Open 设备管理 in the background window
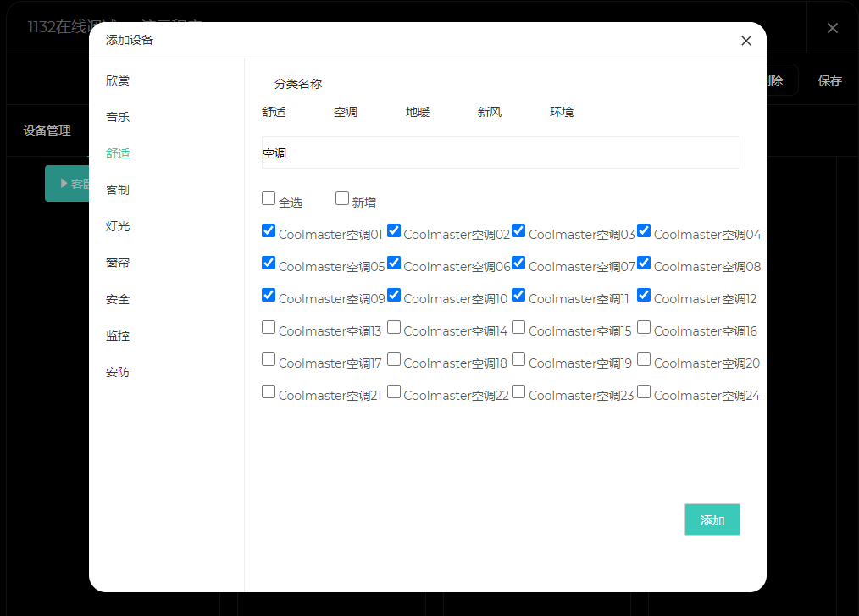Viewport: 859px width, 616px height. (x=47, y=130)
